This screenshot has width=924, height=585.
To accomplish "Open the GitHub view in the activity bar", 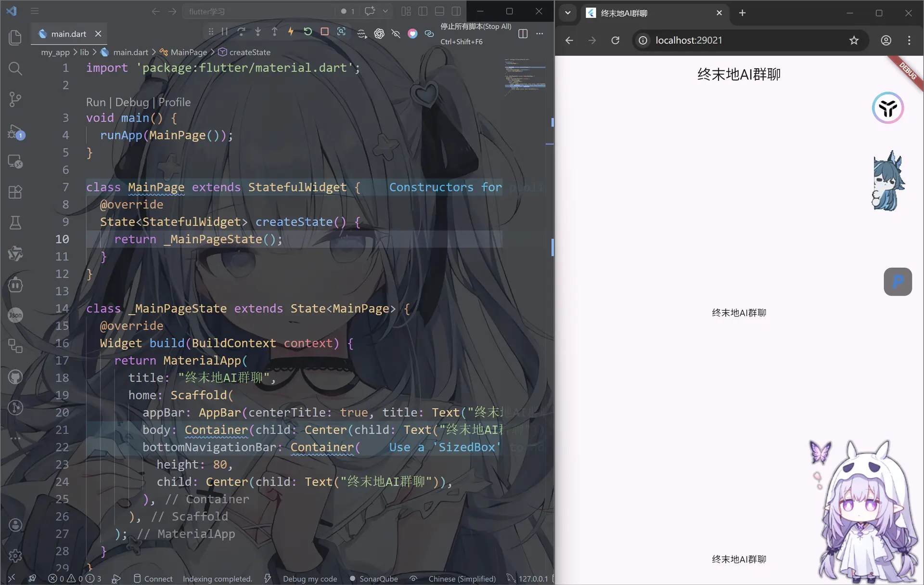I will tap(15, 377).
